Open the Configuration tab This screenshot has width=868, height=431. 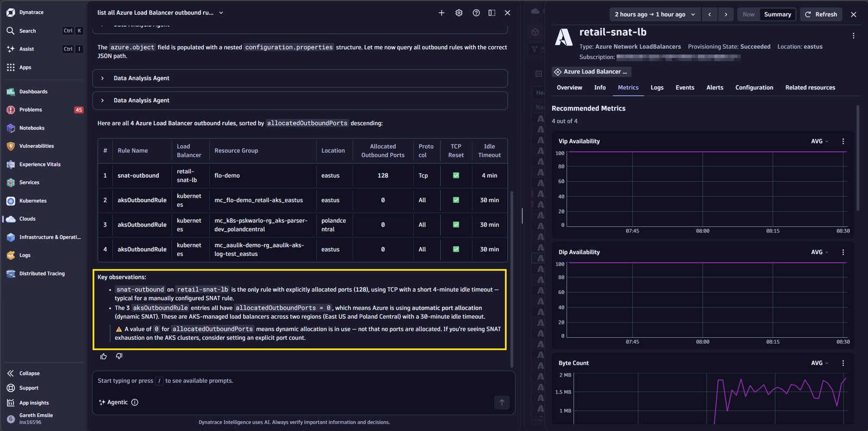(754, 88)
